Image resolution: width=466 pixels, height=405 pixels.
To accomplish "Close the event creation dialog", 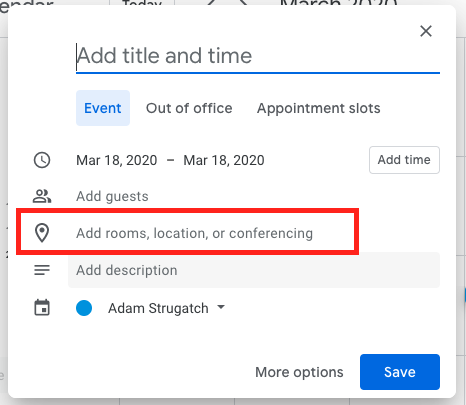I will coord(426,31).
